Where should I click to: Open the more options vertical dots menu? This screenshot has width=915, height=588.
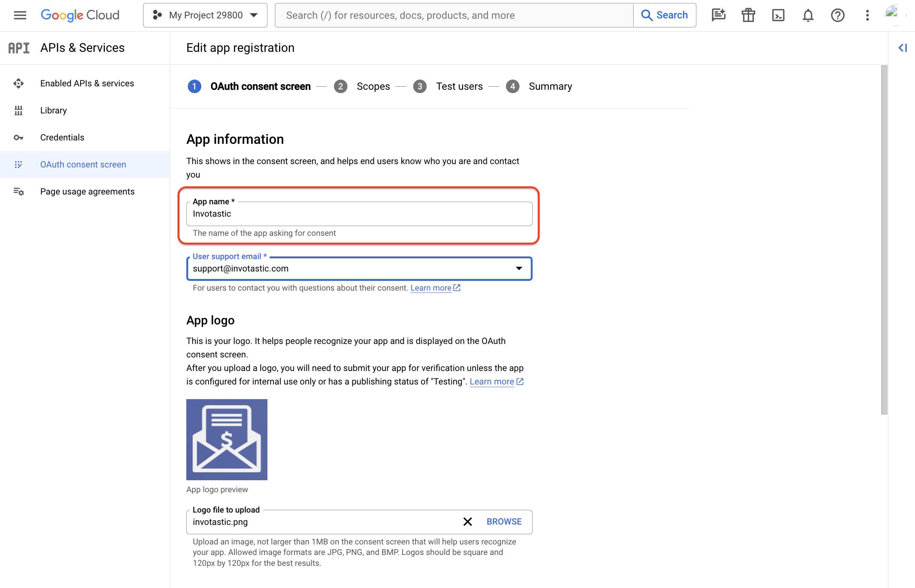867,15
